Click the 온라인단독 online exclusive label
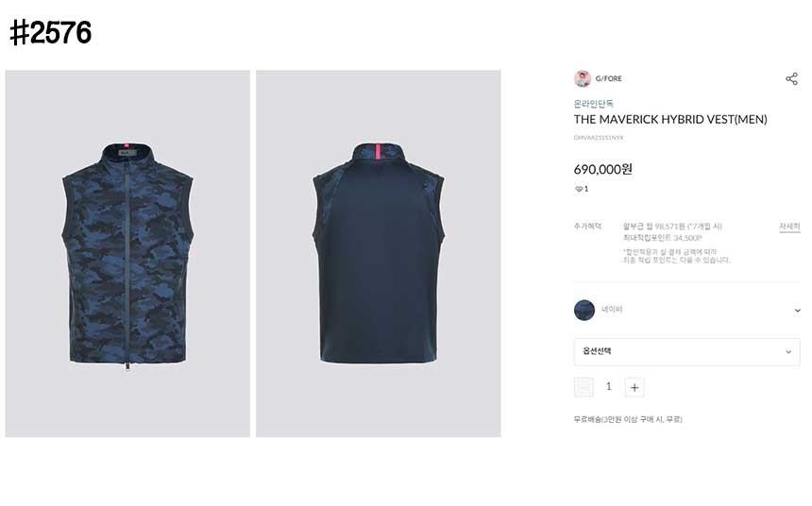812x506 pixels. (x=594, y=104)
